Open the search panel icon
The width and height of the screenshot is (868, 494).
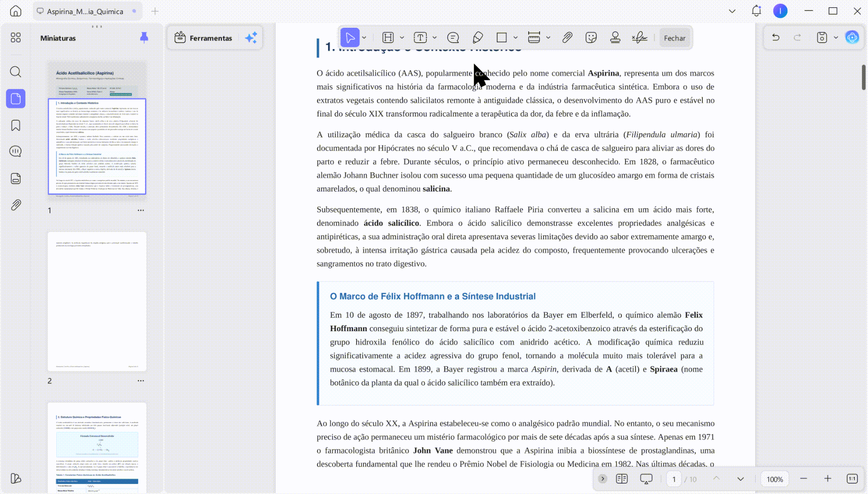click(15, 72)
